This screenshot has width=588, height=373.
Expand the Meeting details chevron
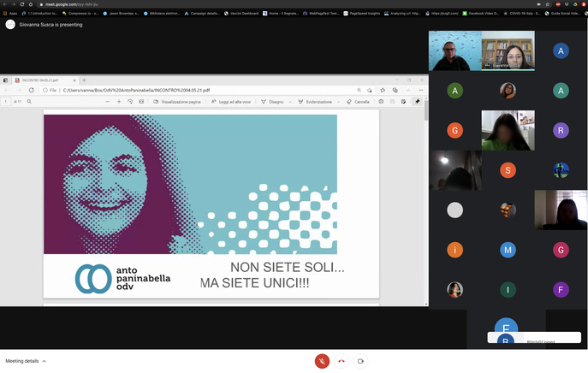pyautogui.click(x=44, y=361)
